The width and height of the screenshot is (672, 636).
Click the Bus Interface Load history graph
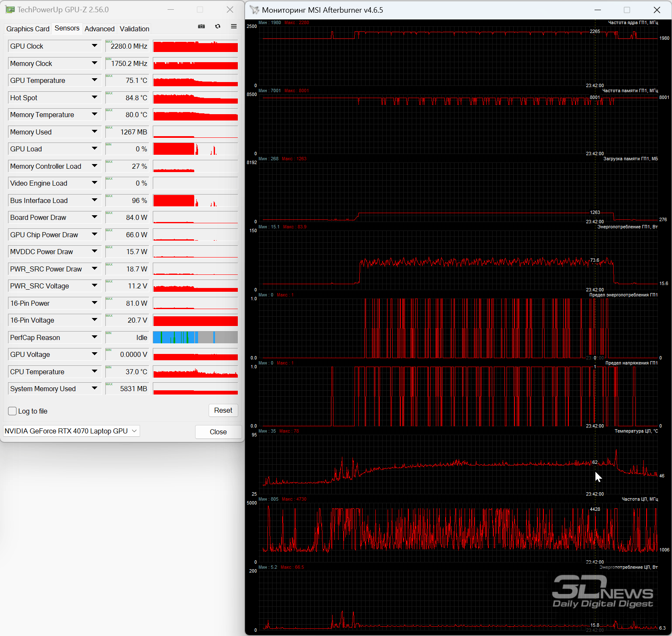point(195,200)
